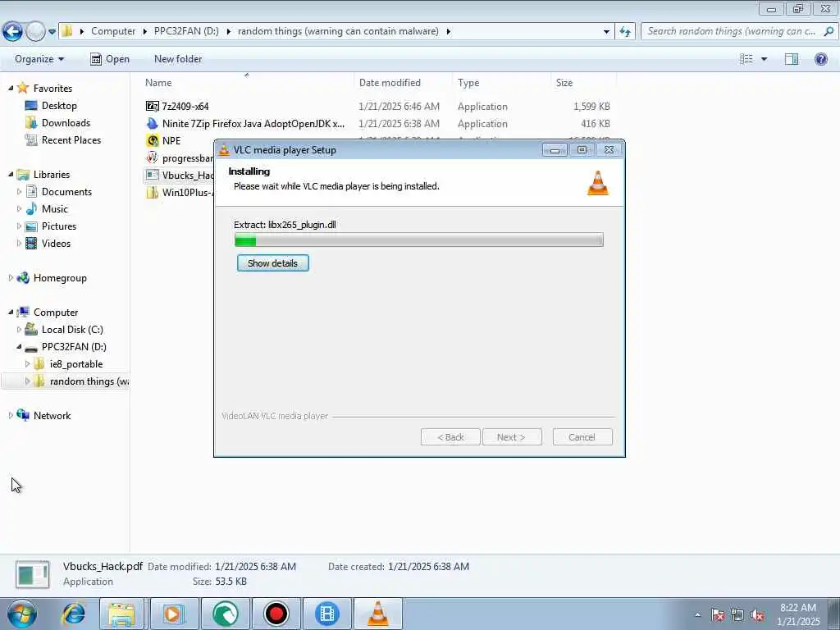Show hidden system tray icons
840x630 pixels.
697,615
